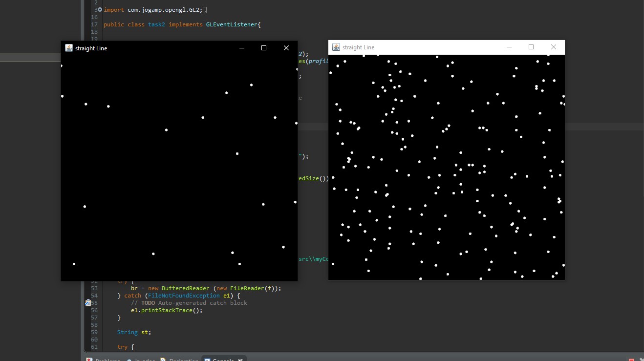This screenshot has width=644, height=361.
Task: Expand the collapsed import statements on line 3
Action: click(99, 9)
